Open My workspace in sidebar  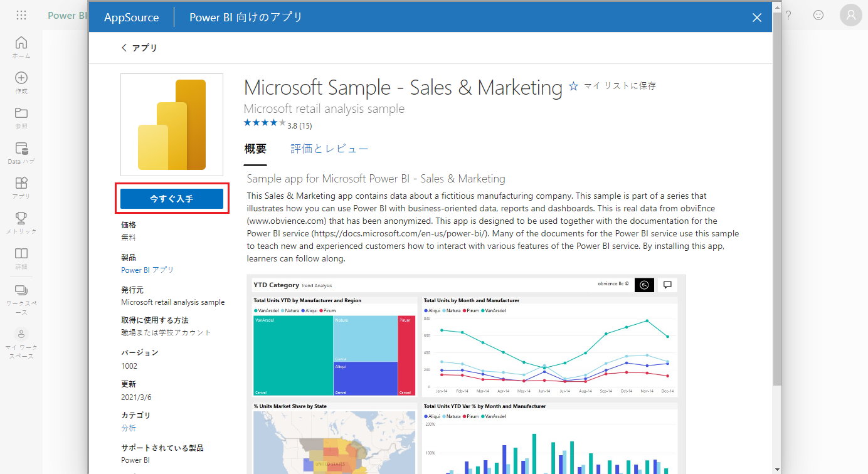(x=21, y=344)
